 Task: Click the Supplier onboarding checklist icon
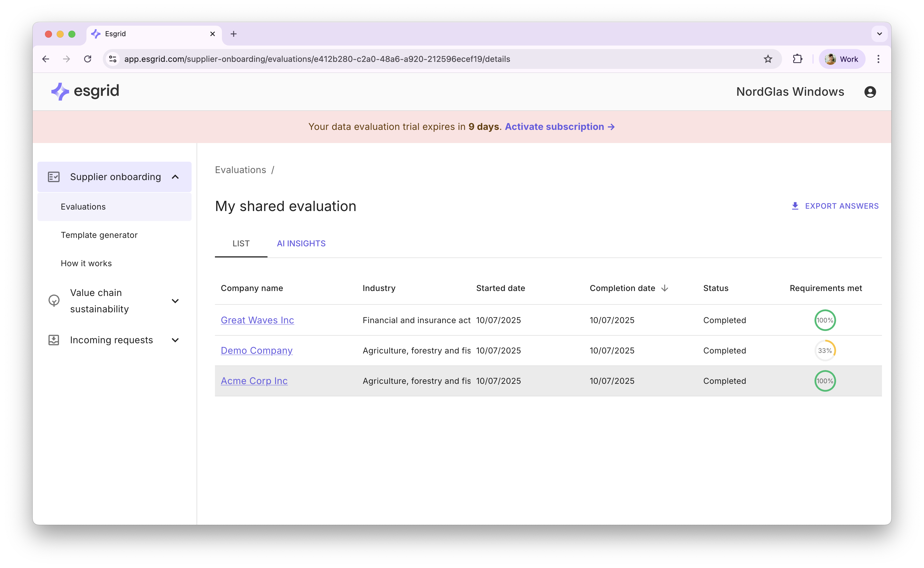coord(54,177)
